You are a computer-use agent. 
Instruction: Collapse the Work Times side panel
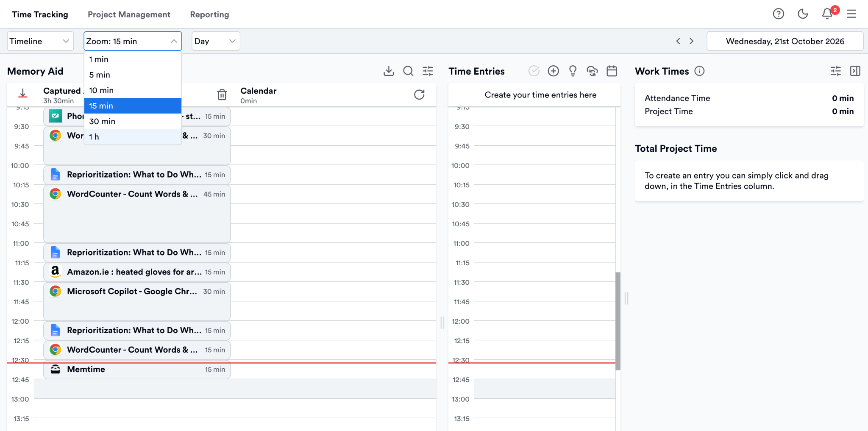tap(855, 71)
